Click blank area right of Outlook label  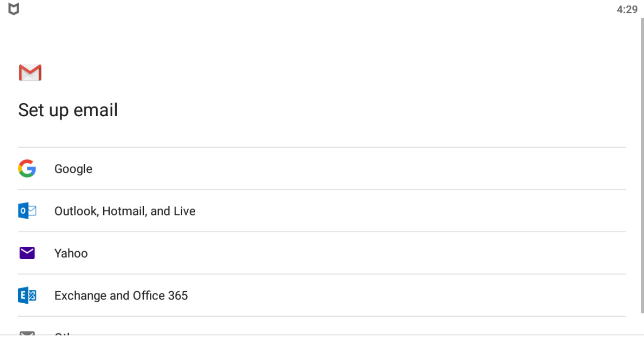410,211
